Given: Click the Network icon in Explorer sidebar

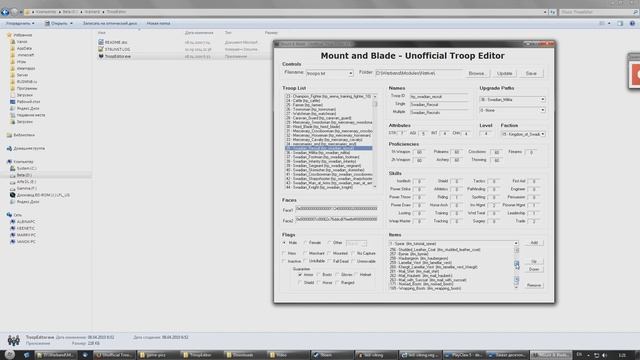Looking at the screenshot, I should (9, 215).
